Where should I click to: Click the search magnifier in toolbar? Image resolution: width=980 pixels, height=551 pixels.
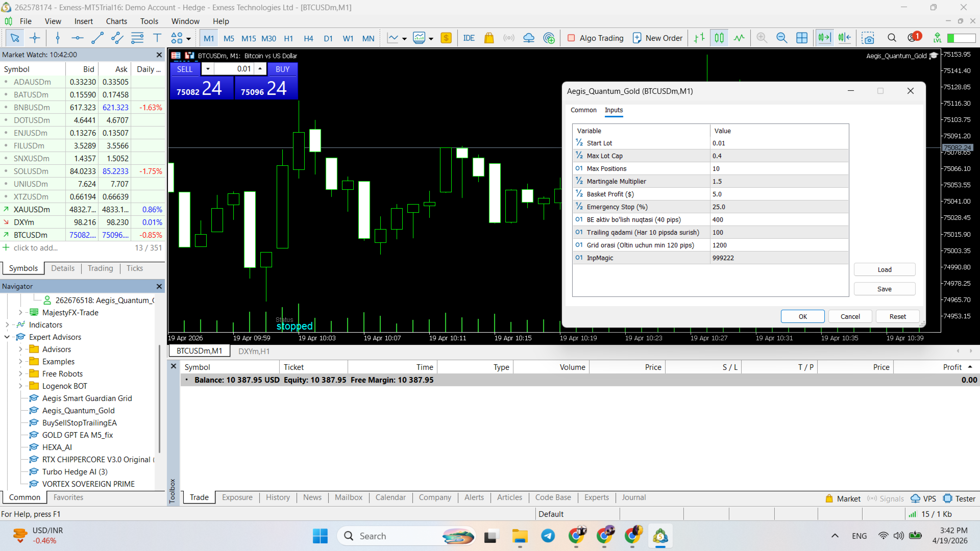[892, 38]
